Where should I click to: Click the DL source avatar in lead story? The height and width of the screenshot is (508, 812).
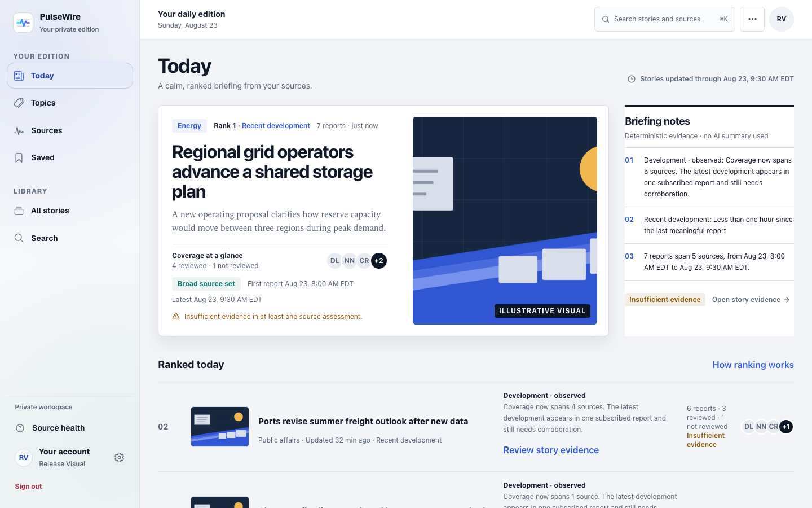[335, 261]
